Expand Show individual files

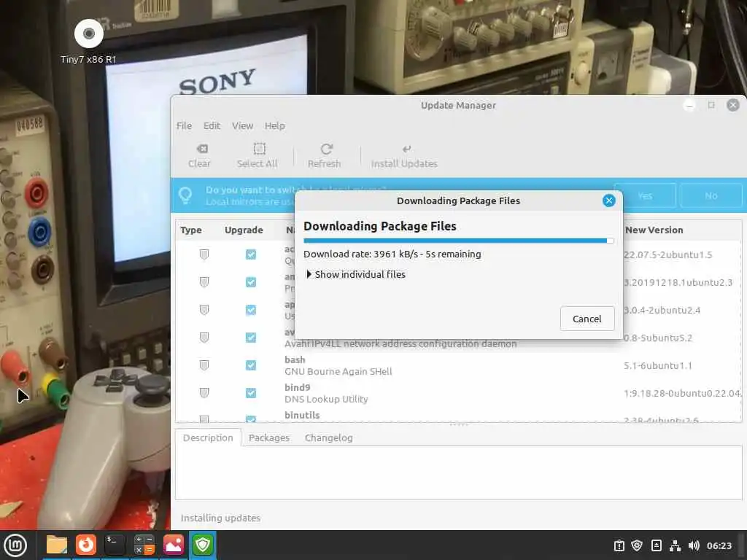click(x=356, y=274)
